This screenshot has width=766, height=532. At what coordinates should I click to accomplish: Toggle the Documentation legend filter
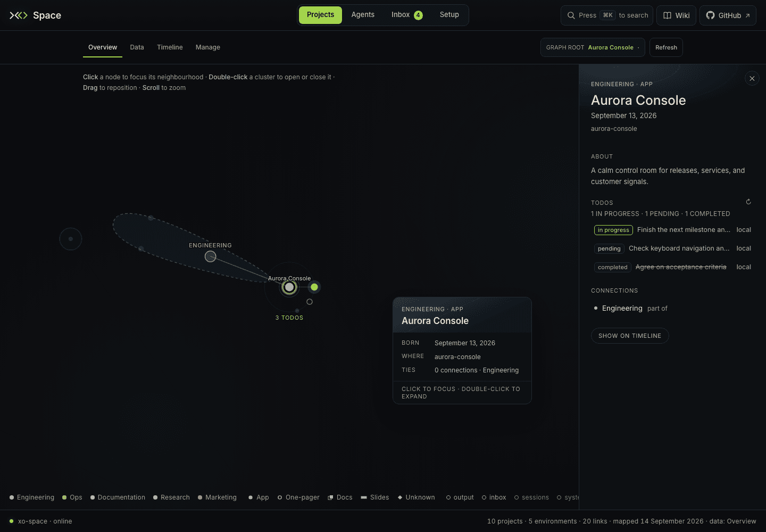pyautogui.click(x=118, y=497)
